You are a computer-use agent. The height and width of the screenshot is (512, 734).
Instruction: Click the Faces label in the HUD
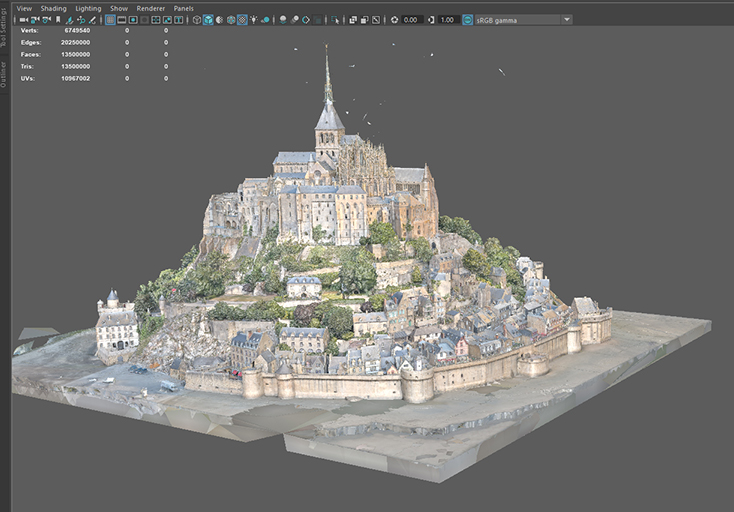point(30,55)
